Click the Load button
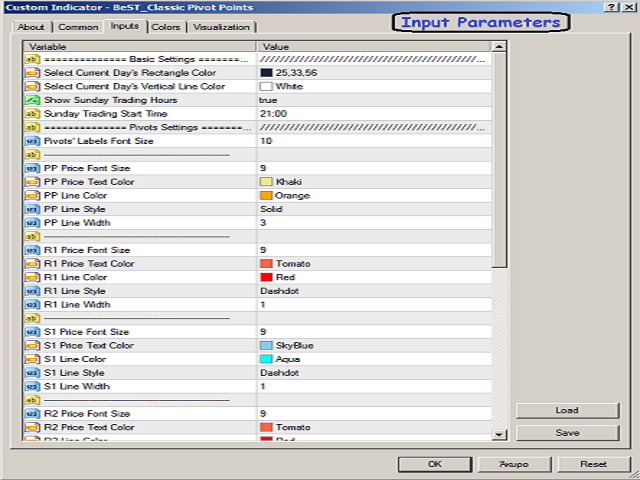The image size is (640, 480). (567, 411)
